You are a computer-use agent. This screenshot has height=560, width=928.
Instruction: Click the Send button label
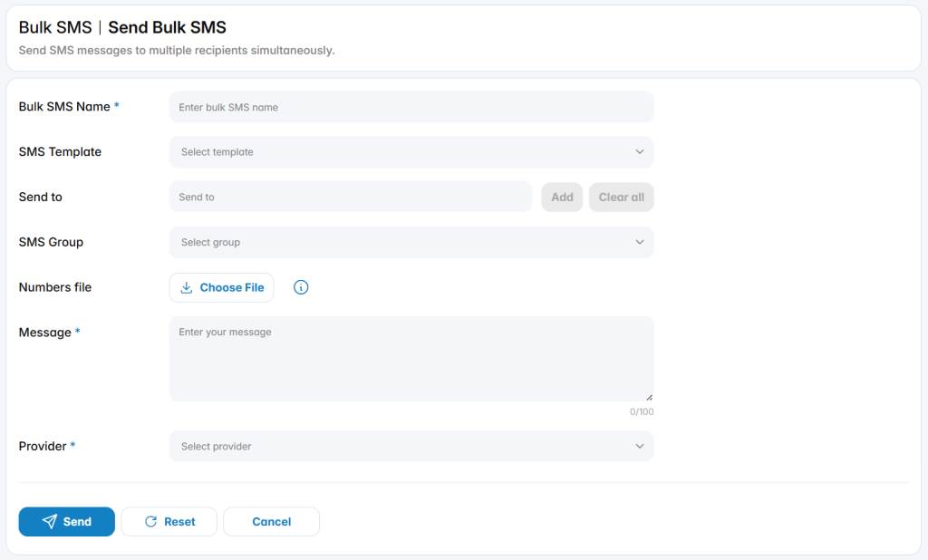point(77,522)
